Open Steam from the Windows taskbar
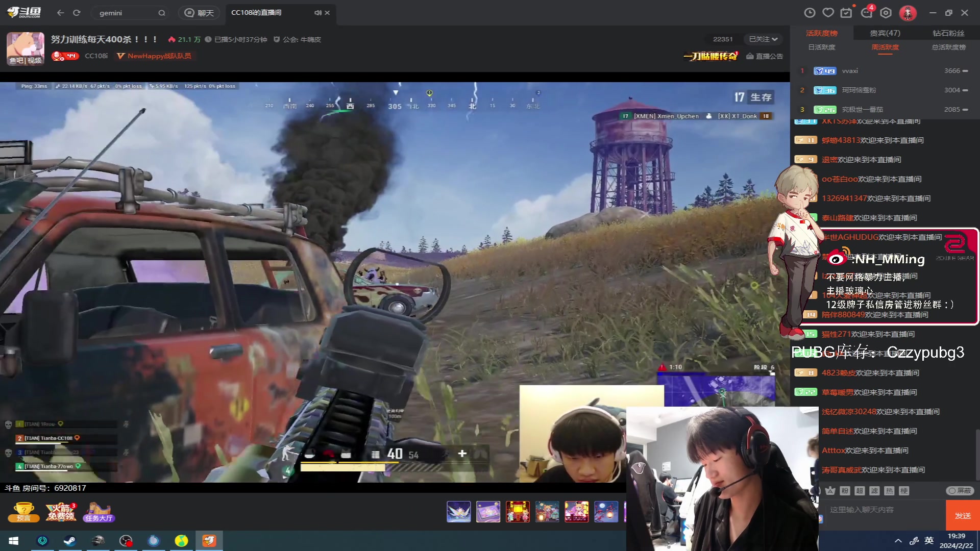This screenshot has width=980, height=551. 70,541
